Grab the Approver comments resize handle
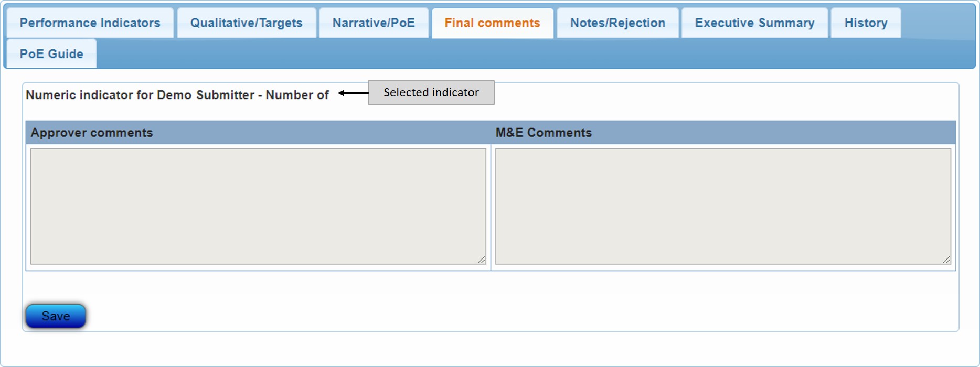 (482, 260)
